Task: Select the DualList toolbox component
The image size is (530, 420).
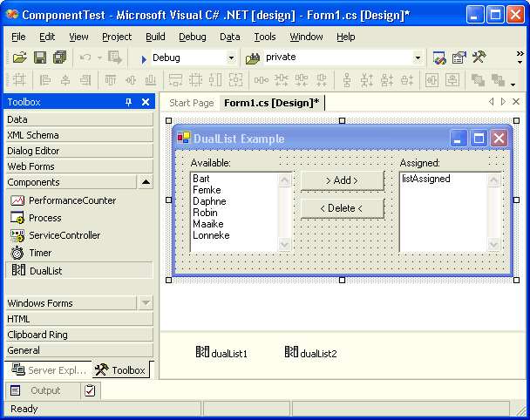Action: pyautogui.click(x=79, y=271)
